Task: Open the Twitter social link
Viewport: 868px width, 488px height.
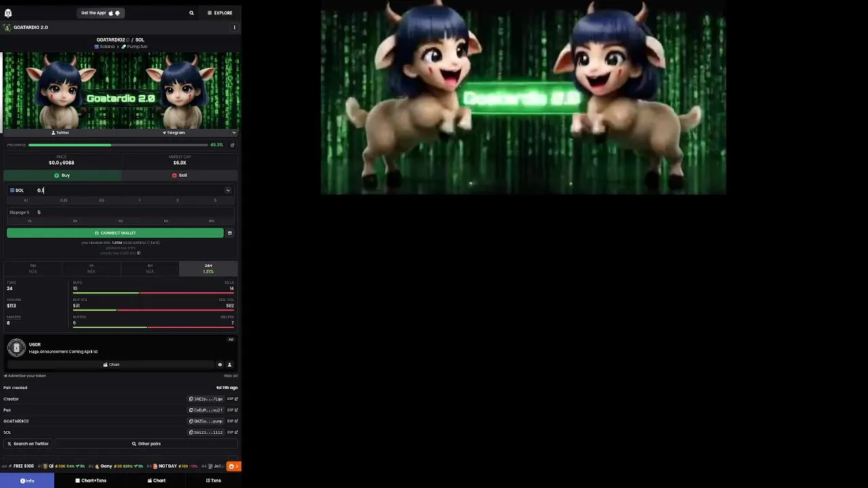Action: (x=60, y=133)
